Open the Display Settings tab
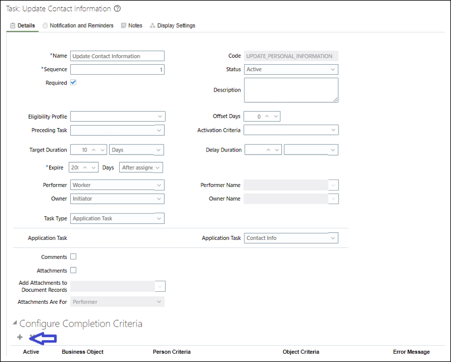The width and height of the screenshot is (451, 362). 173,26
